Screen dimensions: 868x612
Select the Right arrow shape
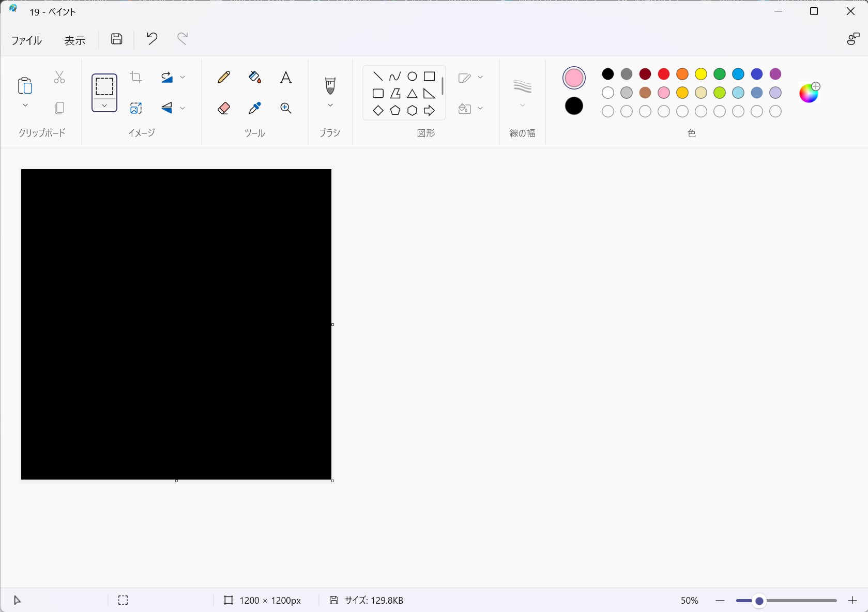coord(430,111)
